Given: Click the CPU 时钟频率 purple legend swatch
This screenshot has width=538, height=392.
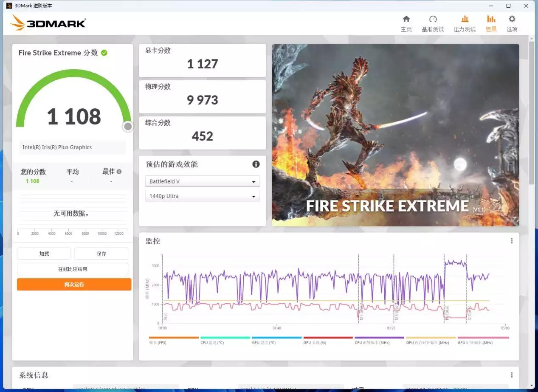Looking at the screenshot, I should click(x=379, y=338).
